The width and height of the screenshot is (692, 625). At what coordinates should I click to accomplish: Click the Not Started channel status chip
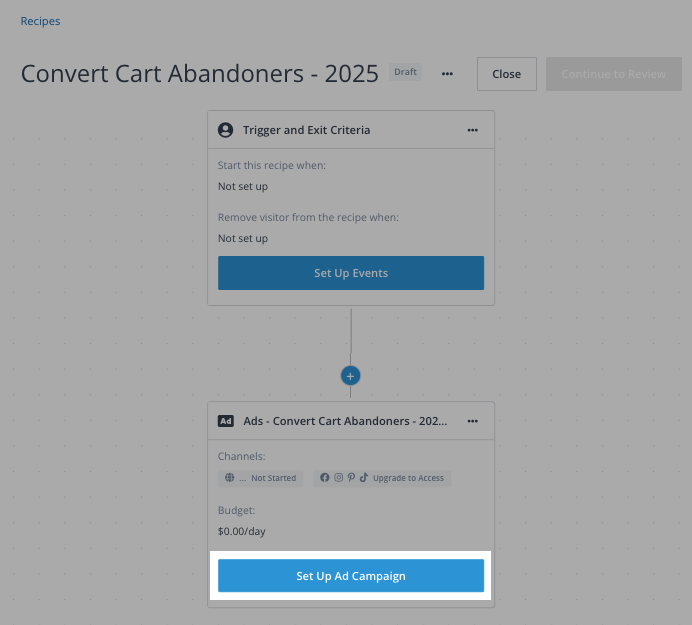click(x=260, y=478)
